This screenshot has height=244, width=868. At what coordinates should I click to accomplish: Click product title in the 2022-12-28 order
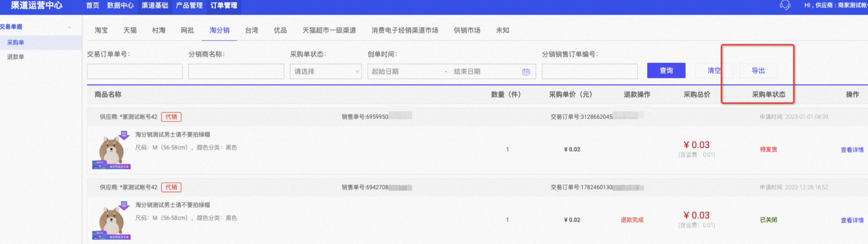173,205
